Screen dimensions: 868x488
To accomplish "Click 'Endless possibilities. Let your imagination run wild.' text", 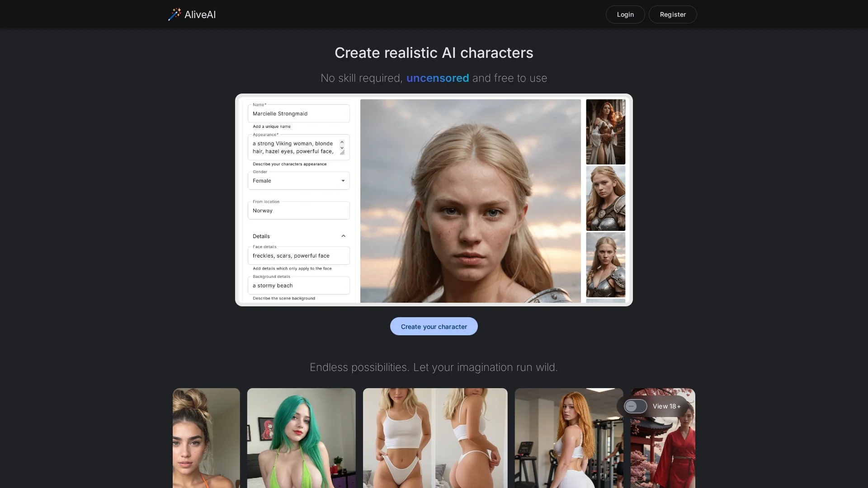I will (434, 367).
